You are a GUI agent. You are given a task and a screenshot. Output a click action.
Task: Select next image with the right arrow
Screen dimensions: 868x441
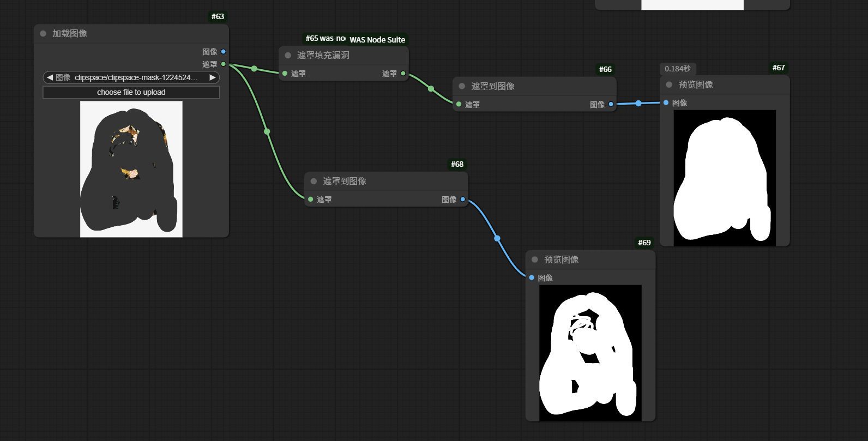(x=213, y=77)
